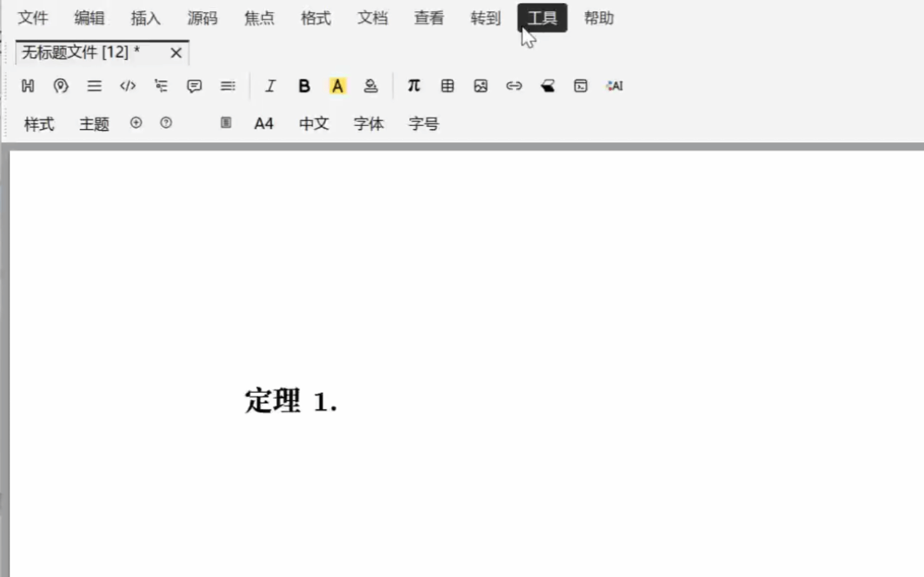Screen dimensions: 924x577
Task: Insert a hyperlink using the link icon
Action: coord(514,86)
